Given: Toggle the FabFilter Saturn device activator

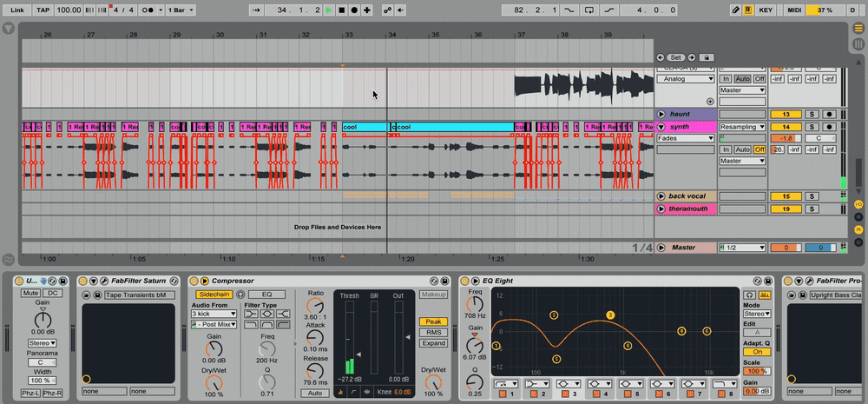Looking at the screenshot, I should tap(83, 281).
